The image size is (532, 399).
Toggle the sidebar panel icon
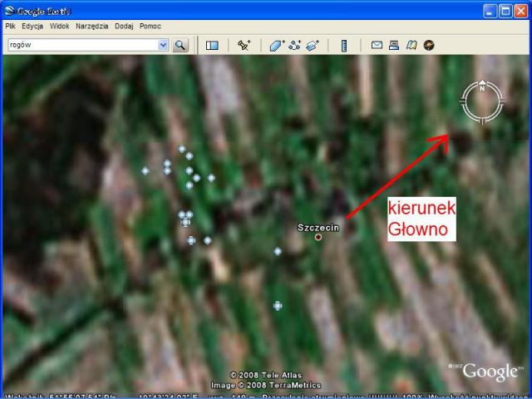212,45
